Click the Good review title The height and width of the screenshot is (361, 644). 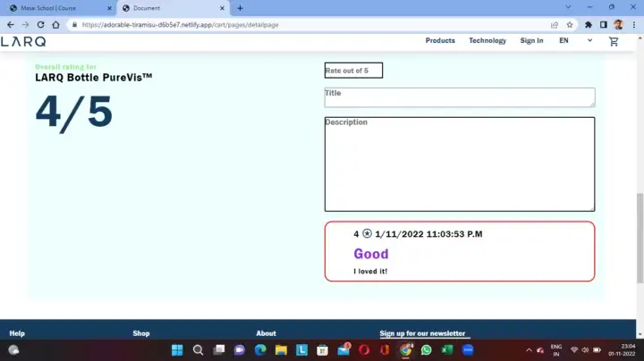coord(371,254)
